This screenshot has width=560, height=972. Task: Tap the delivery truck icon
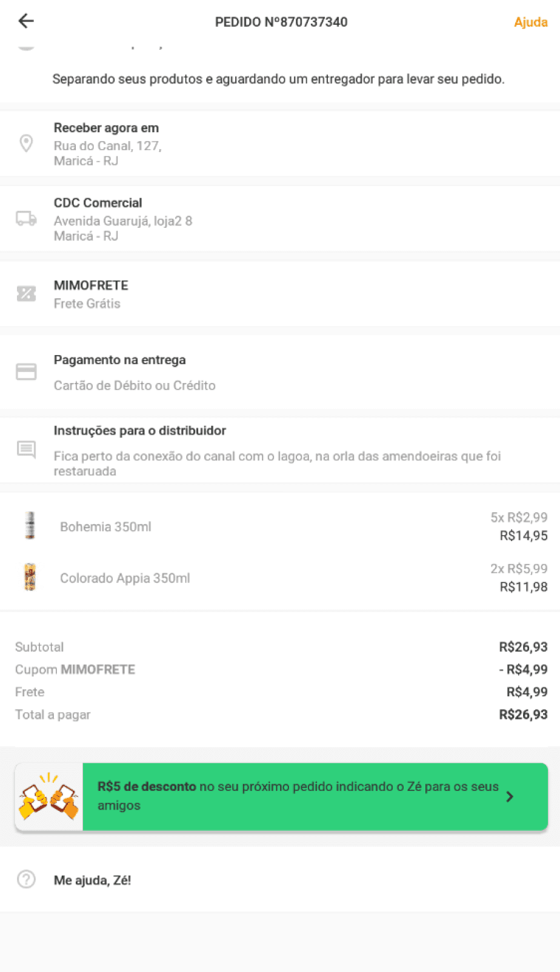26,219
